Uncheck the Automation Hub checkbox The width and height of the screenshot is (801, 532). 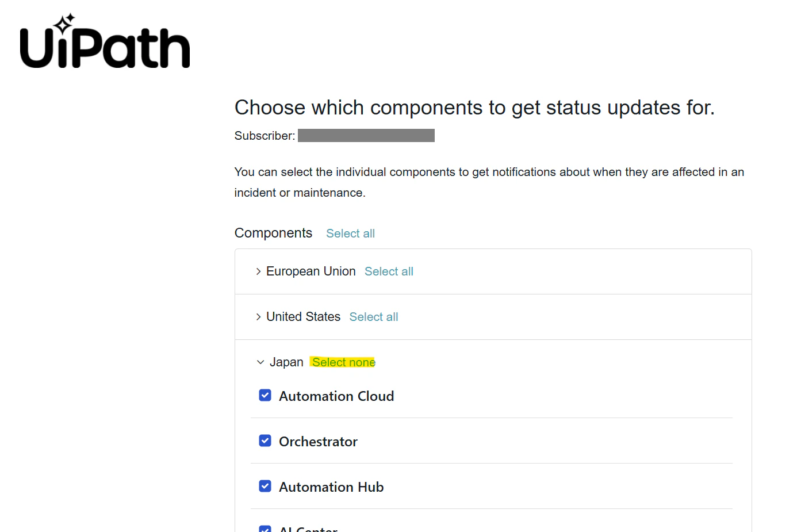[265, 487]
